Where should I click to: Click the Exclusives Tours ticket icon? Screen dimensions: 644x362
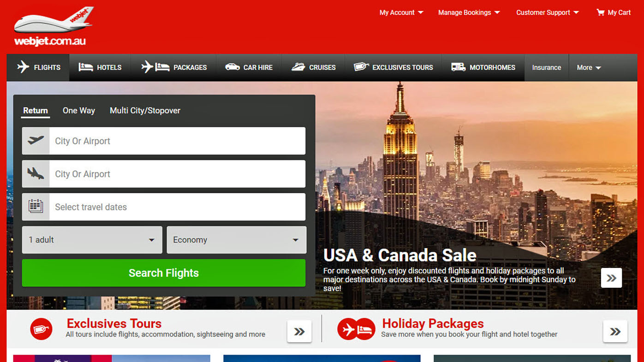361,67
